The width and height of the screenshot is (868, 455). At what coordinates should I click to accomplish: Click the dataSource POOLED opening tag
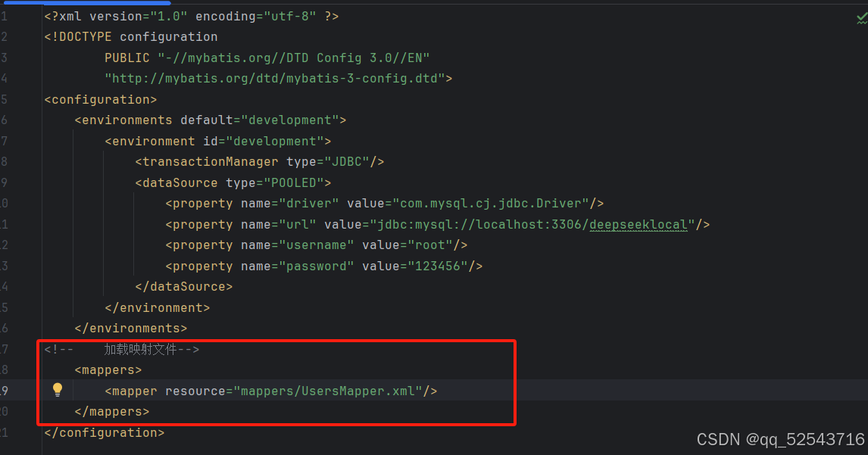point(233,182)
